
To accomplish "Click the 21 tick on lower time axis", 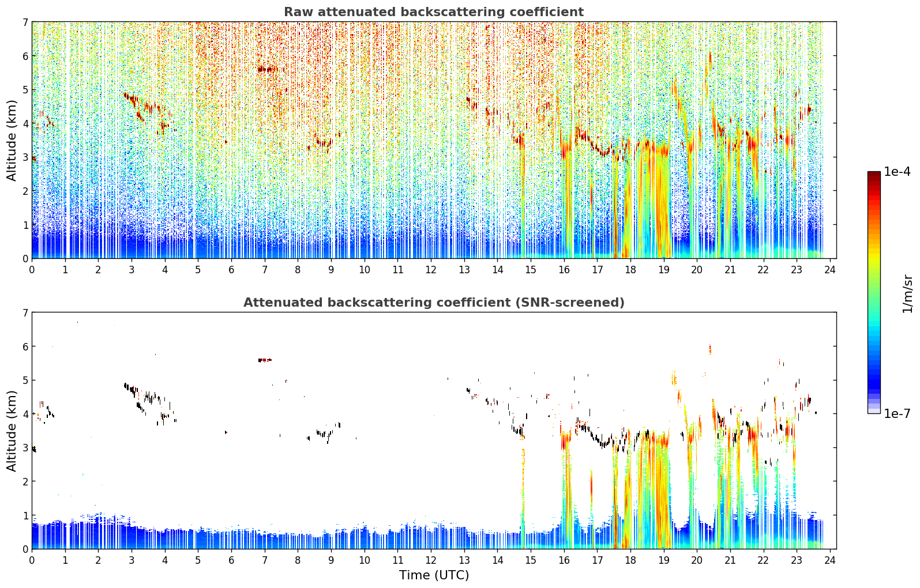I will (730, 560).
